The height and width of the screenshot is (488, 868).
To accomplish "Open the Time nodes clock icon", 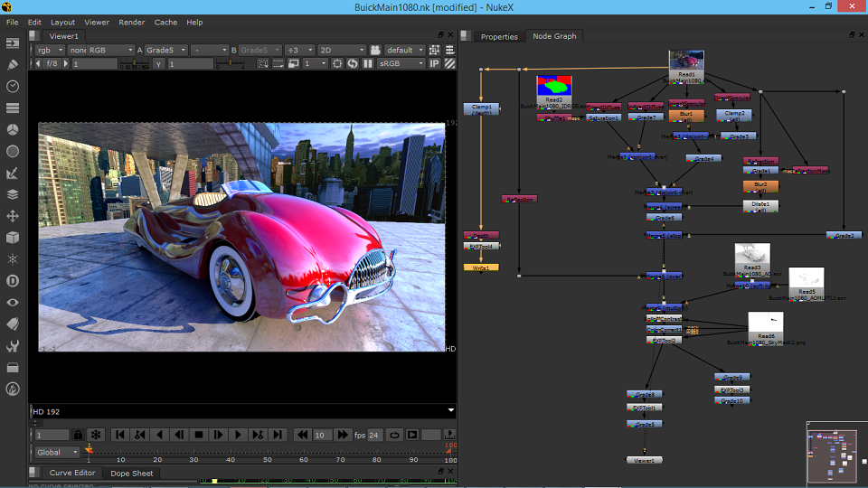I will pyautogui.click(x=12, y=87).
